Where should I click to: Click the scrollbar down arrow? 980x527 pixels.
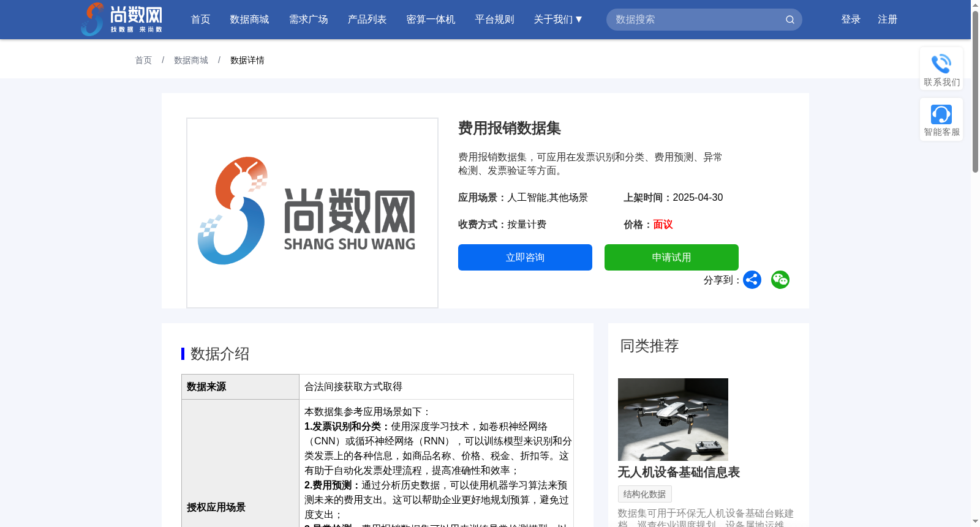(975, 521)
